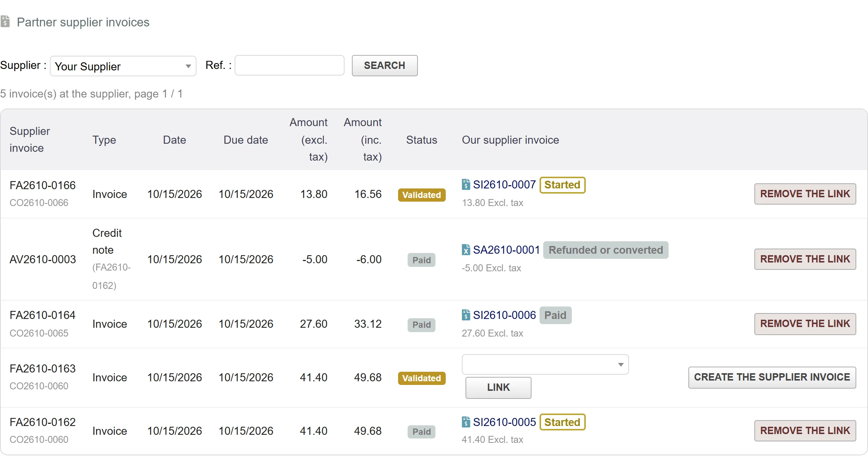The height and width of the screenshot is (470, 868).
Task: Open supplier invoice link SI2610-0007
Action: tap(504, 184)
